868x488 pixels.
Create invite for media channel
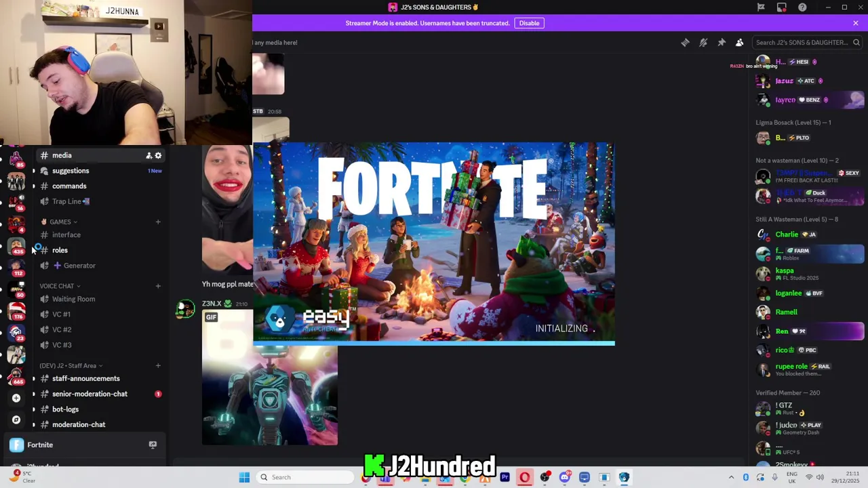pyautogui.click(x=149, y=156)
